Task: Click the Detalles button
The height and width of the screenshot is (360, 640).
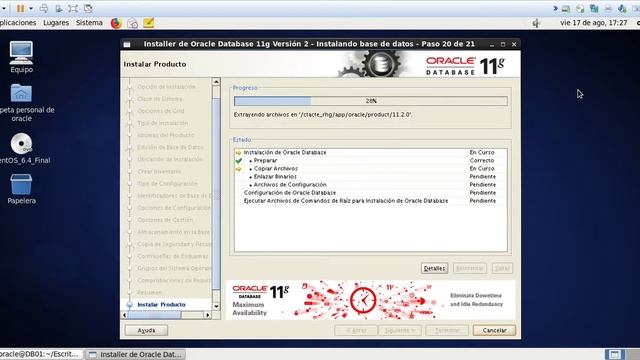Action: click(x=434, y=268)
